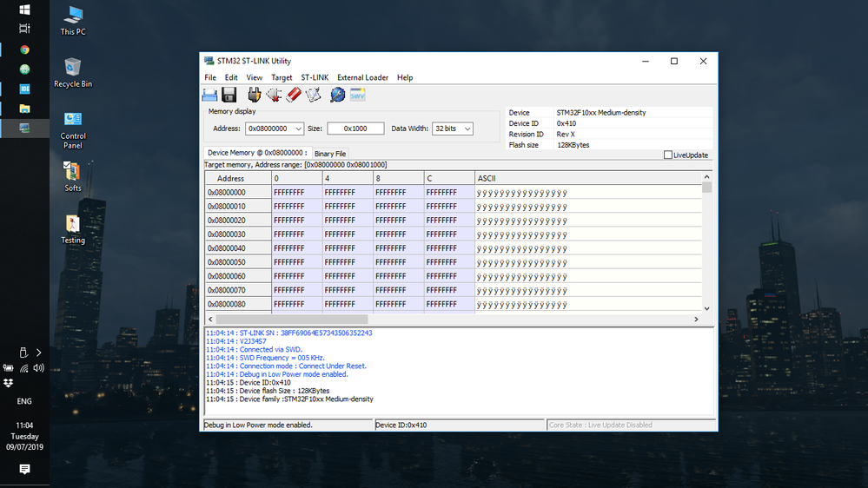This screenshot has height=488, width=868.
Task: Click the Open file toolbar icon
Action: tap(209, 95)
